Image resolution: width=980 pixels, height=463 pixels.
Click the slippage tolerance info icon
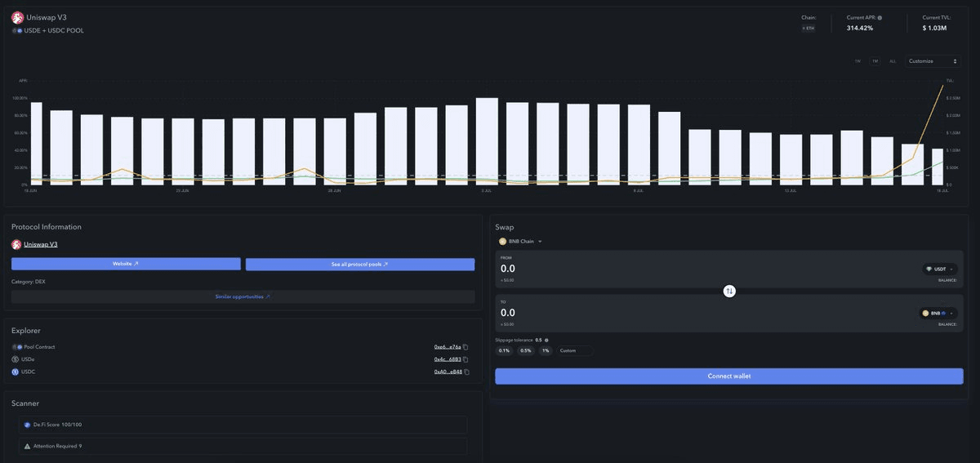[x=546, y=340]
